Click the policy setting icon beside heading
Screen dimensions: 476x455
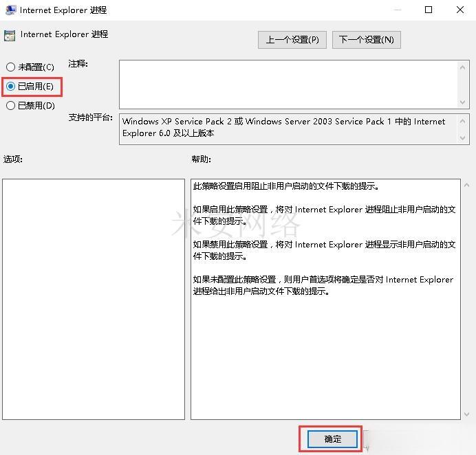click(x=10, y=36)
